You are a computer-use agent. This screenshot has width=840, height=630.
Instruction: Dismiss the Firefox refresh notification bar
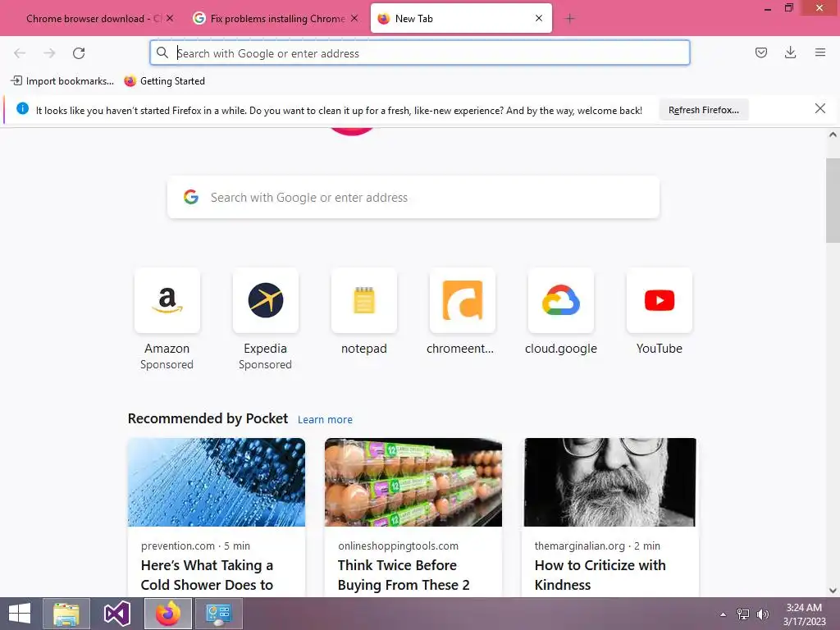pyautogui.click(x=819, y=109)
